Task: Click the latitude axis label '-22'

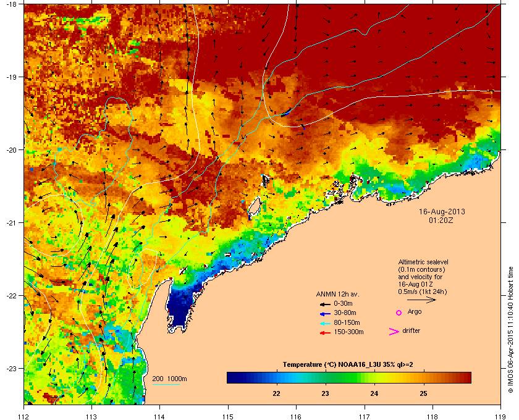Action: [11, 295]
